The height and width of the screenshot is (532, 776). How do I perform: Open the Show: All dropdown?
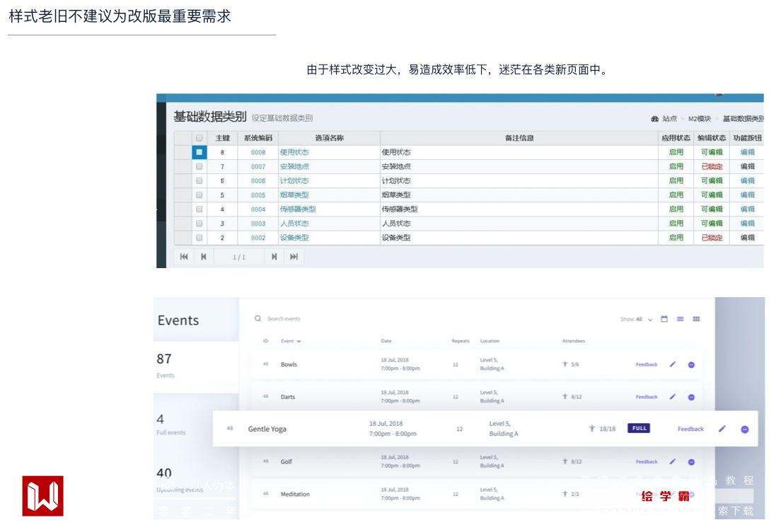[x=637, y=319]
